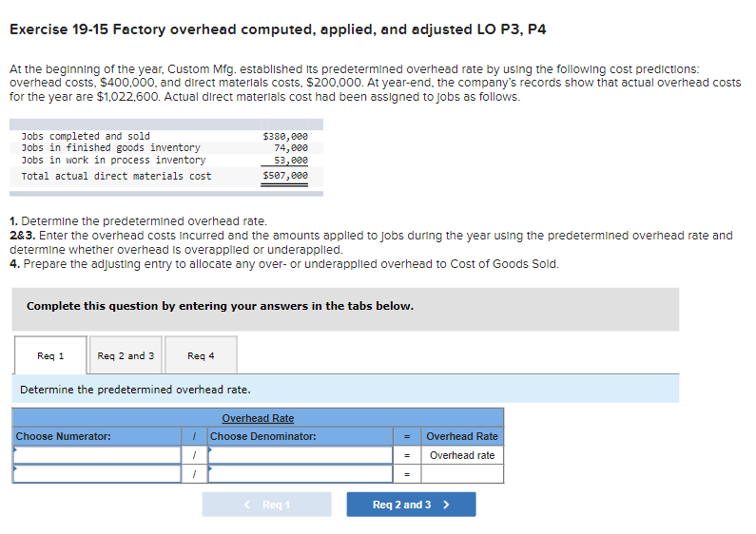Click the Overhead Rate table heading

tap(258, 418)
